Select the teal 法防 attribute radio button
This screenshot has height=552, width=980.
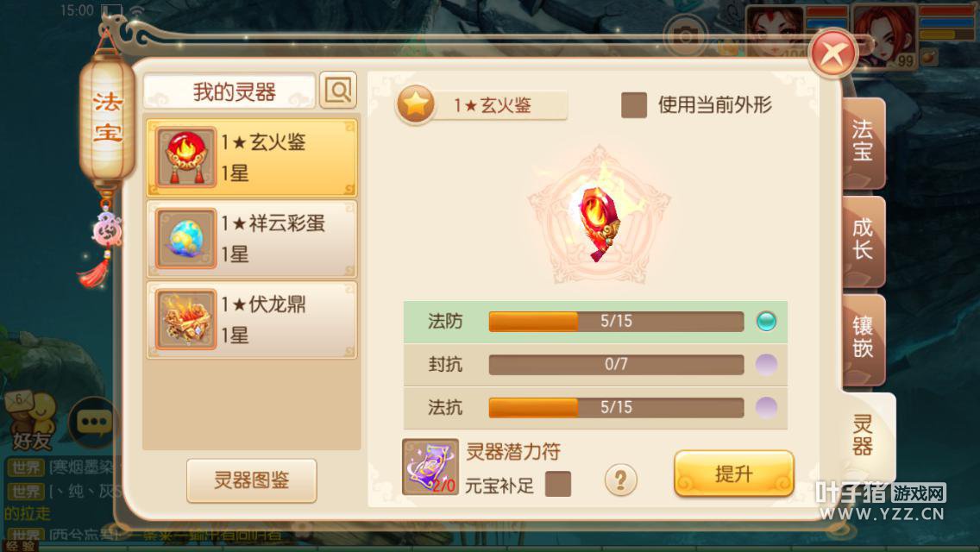coord(766,322)
